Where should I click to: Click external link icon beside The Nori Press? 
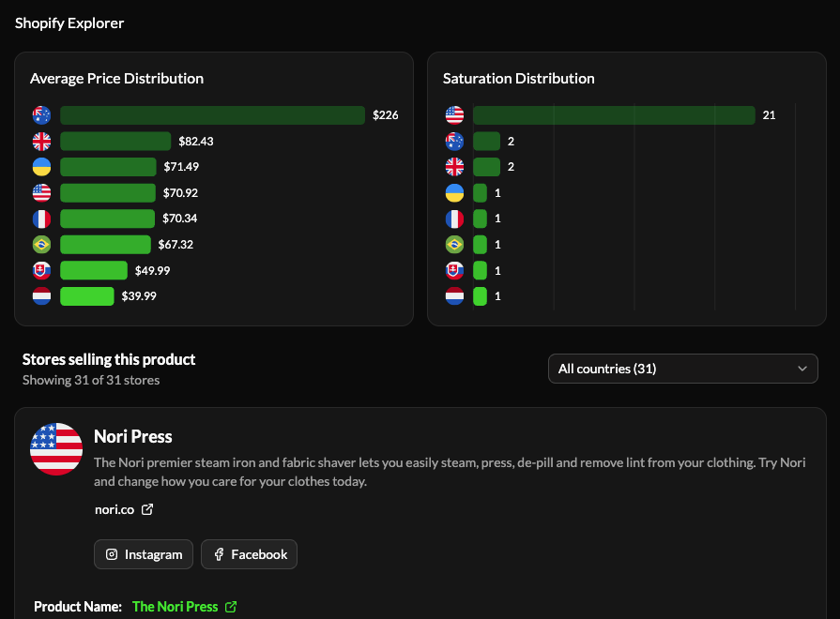click(x=231, y=607)
